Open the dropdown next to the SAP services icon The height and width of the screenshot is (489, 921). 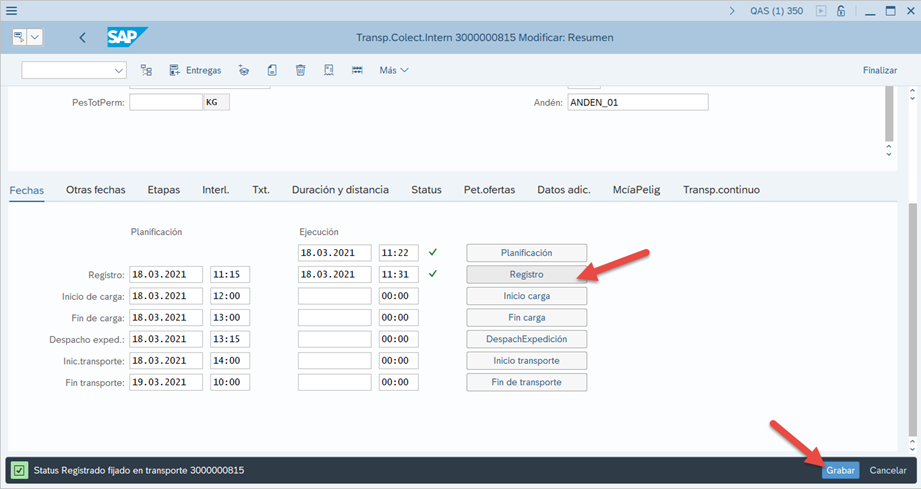pos(36,37)
